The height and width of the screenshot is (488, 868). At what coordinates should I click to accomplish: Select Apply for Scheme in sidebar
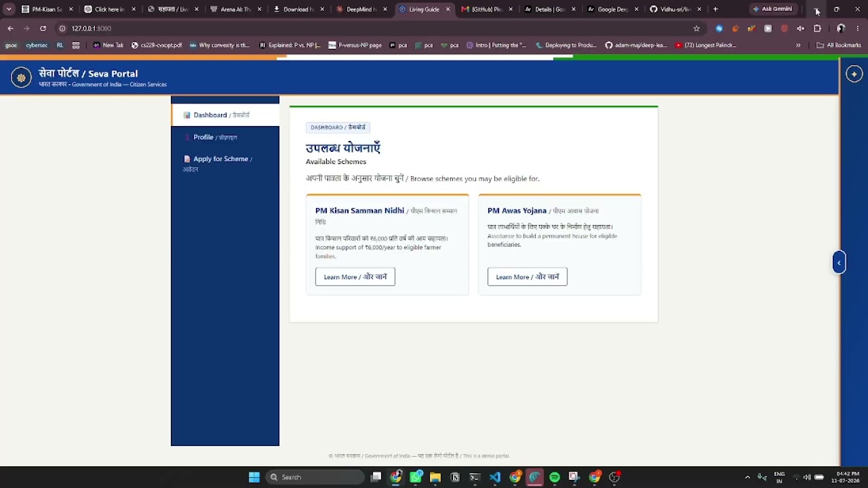click(225, 163)
